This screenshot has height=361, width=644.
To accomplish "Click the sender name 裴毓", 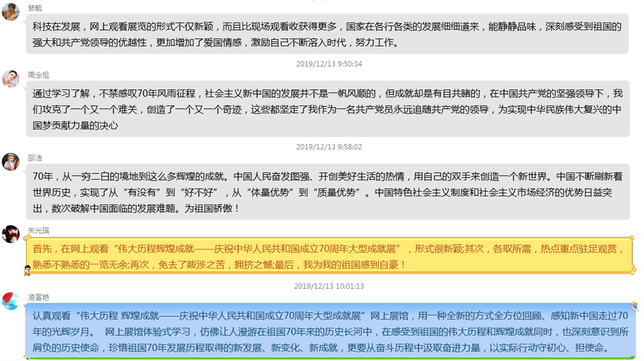I will (35, 8).
